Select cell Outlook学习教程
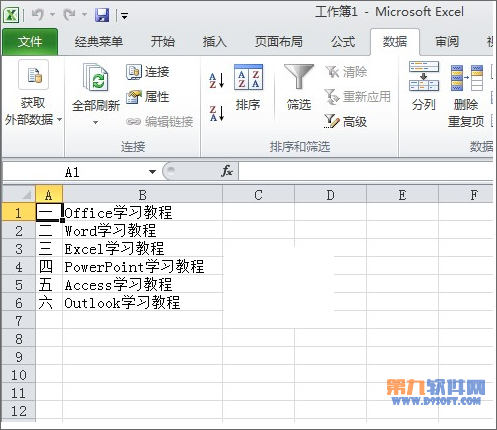 point(142,302)
